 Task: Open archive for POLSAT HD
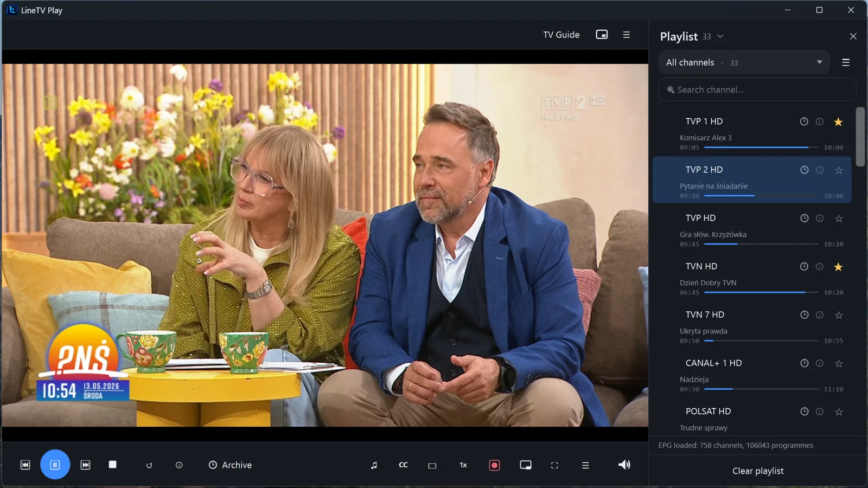(x=804, y=411)
